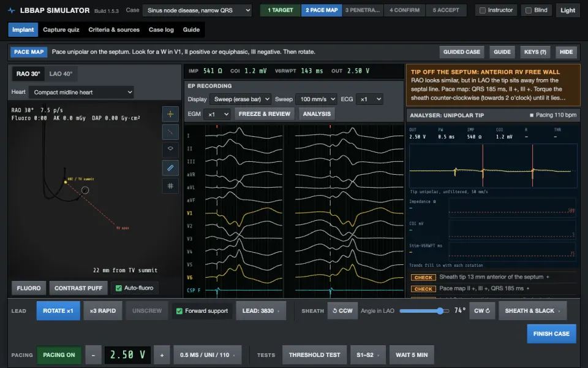
Task: Decrease pacing output with the minus button
Action: 93,355
